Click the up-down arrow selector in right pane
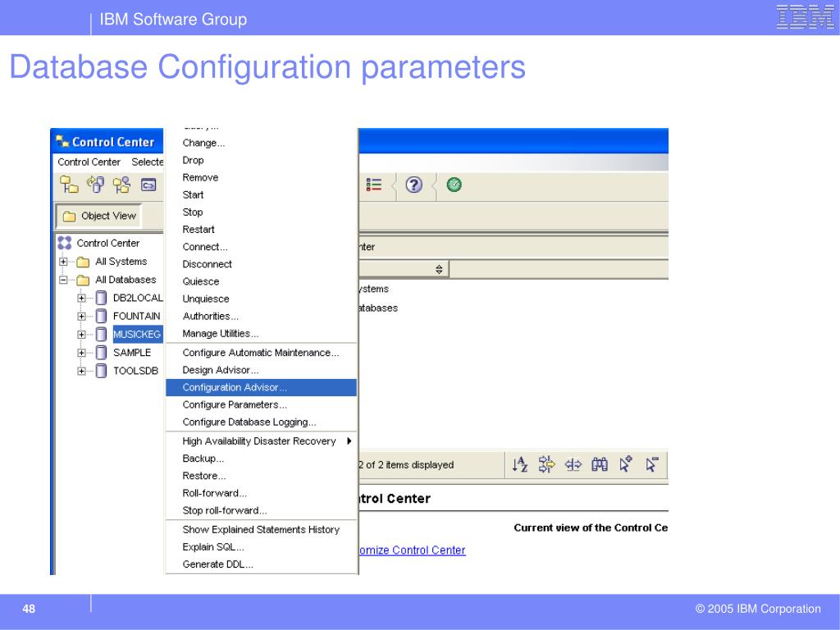This screenshot has width=840, height=630. 439,269
